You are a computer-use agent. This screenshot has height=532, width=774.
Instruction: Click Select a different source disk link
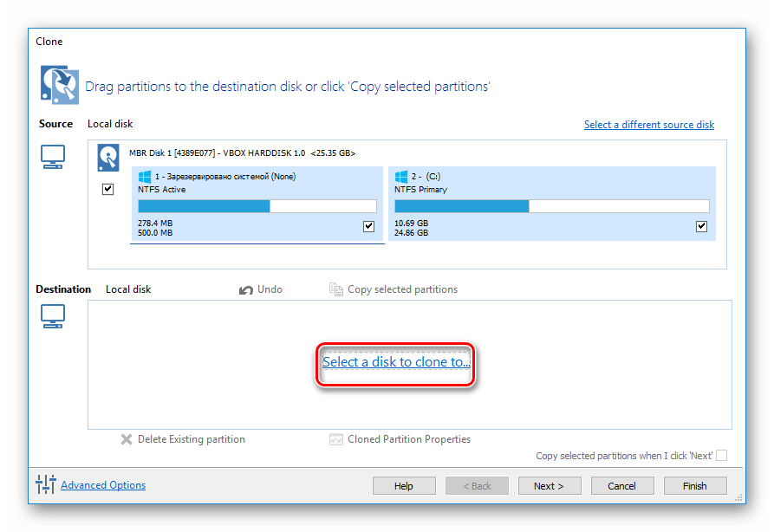[648, 125]
